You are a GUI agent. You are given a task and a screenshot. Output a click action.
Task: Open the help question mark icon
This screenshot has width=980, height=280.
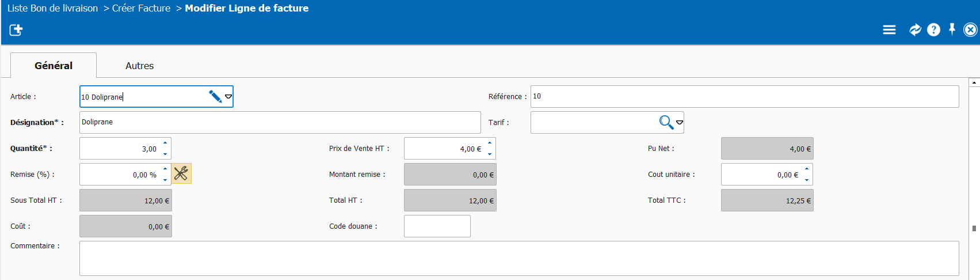click(x=933, y=30)
